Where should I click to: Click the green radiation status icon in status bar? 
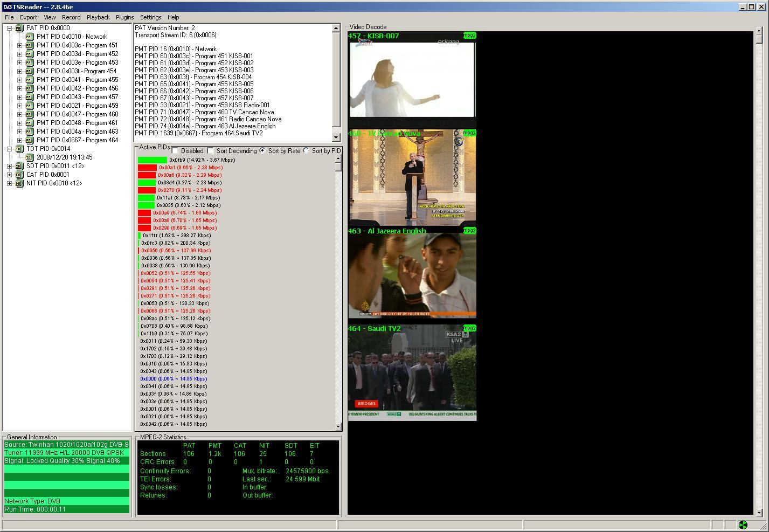743,525
